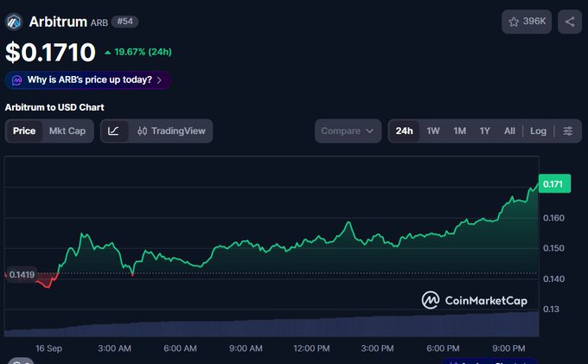Click the #54 rank badge
Image resolution: width=588 pixels, height=364 pixels.
point(125,22)
